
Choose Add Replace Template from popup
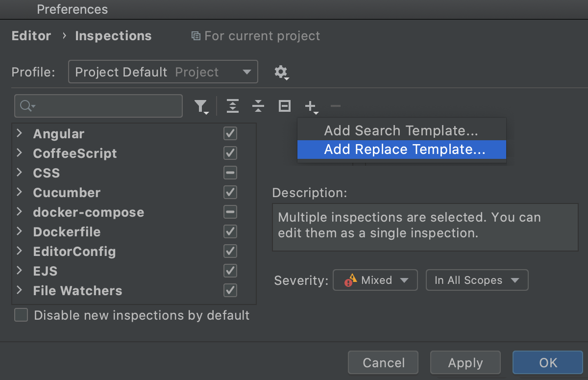pyautogui.click(x=401, y=150)
